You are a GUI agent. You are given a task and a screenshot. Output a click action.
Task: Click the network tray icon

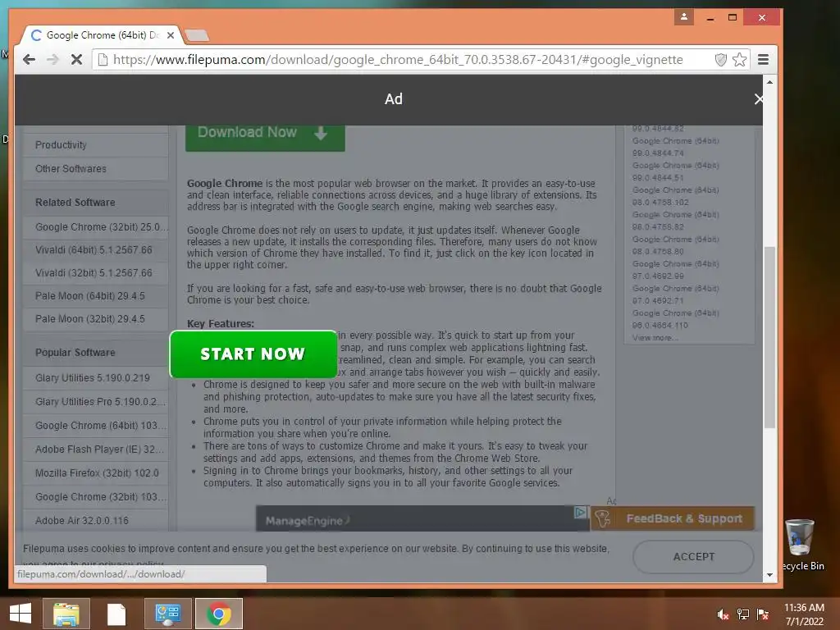[x=742, y=614]
